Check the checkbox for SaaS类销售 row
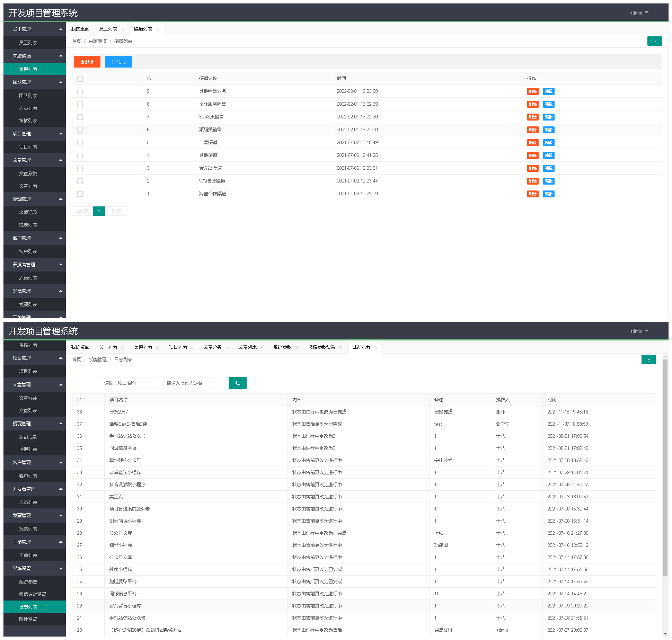Screen dimensions: 672x640 [80, 117]
